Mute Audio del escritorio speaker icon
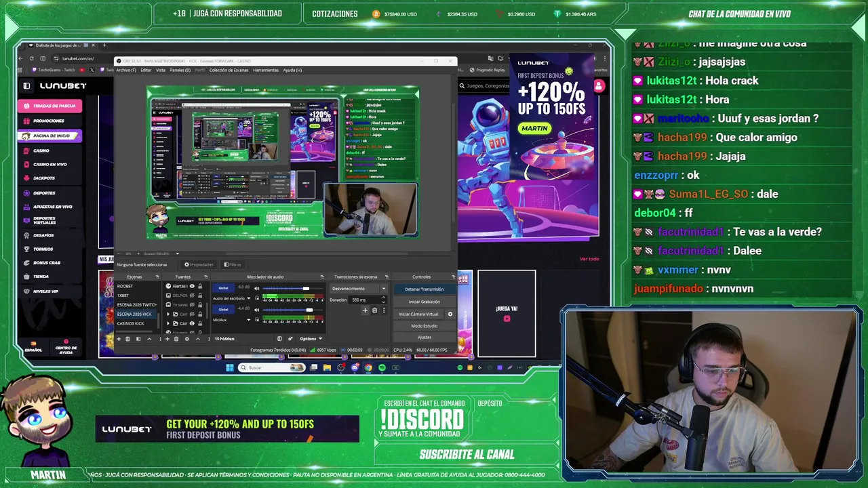 click(x=257, y=288)
